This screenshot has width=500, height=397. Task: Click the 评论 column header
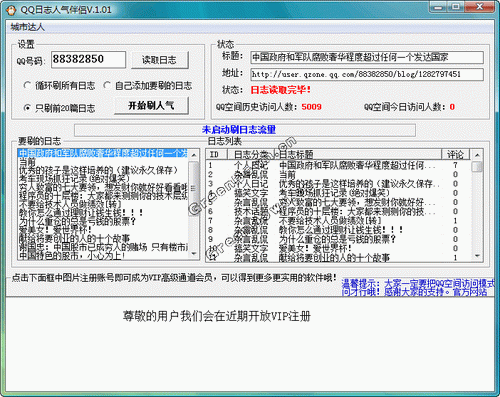point(455,154)
